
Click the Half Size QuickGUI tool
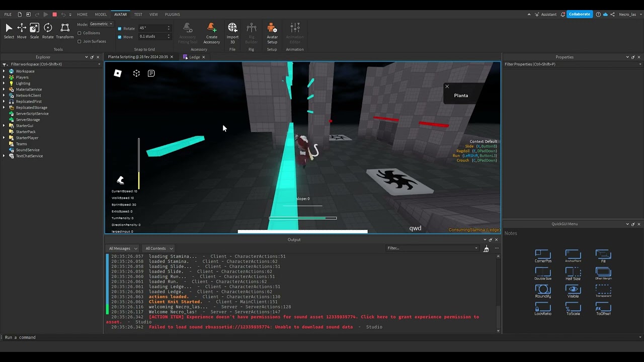tap(573, 274)
